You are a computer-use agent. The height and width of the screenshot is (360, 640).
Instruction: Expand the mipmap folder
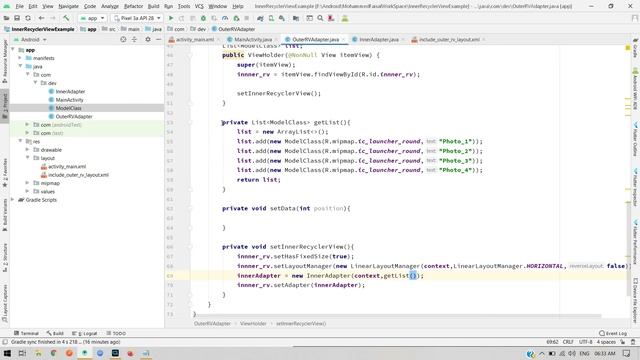coord(27,183)
